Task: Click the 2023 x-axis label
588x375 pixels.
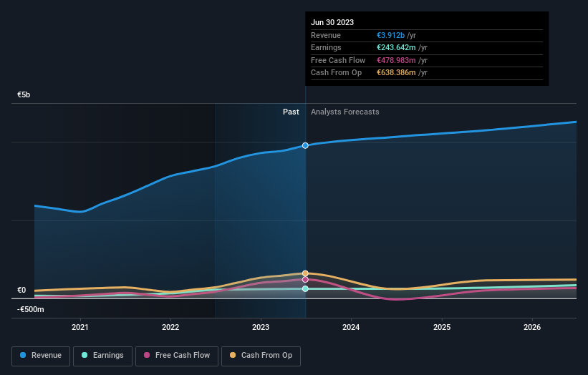Action: point(261,327)
